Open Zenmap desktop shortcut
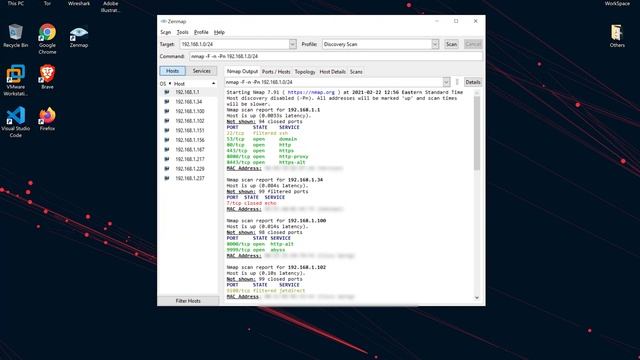The image size is (640, 360). [x=79, y=37]
